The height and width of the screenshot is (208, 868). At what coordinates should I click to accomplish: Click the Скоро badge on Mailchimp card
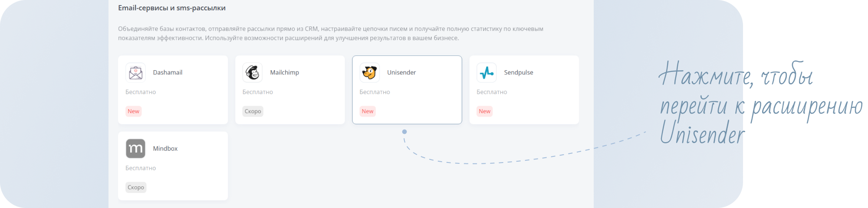point(253,111)
